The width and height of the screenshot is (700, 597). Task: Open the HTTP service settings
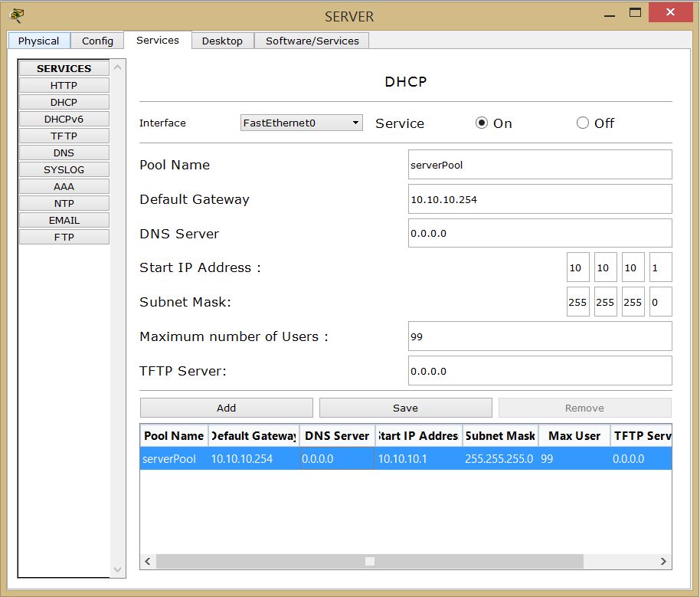tap(64, 85)
